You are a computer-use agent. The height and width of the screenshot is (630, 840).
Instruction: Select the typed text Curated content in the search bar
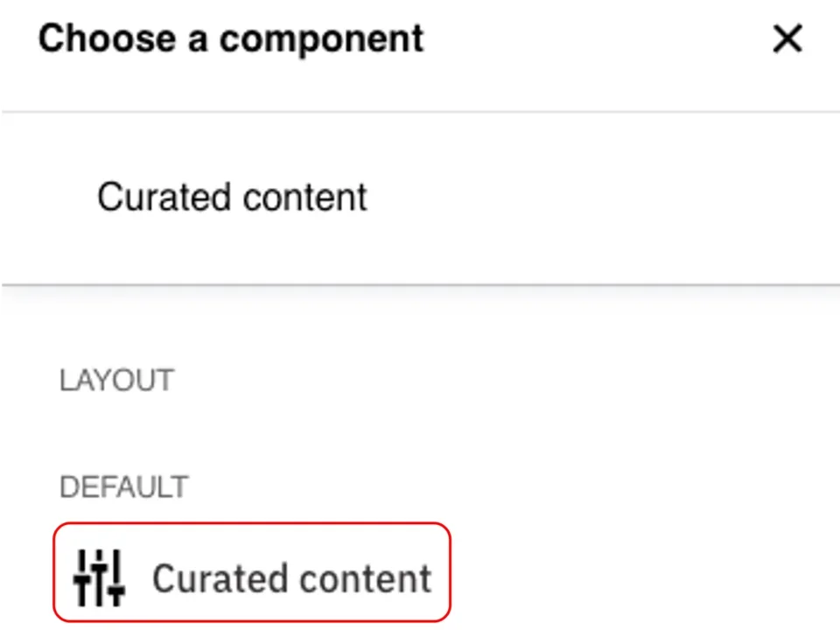click(232, 197)
